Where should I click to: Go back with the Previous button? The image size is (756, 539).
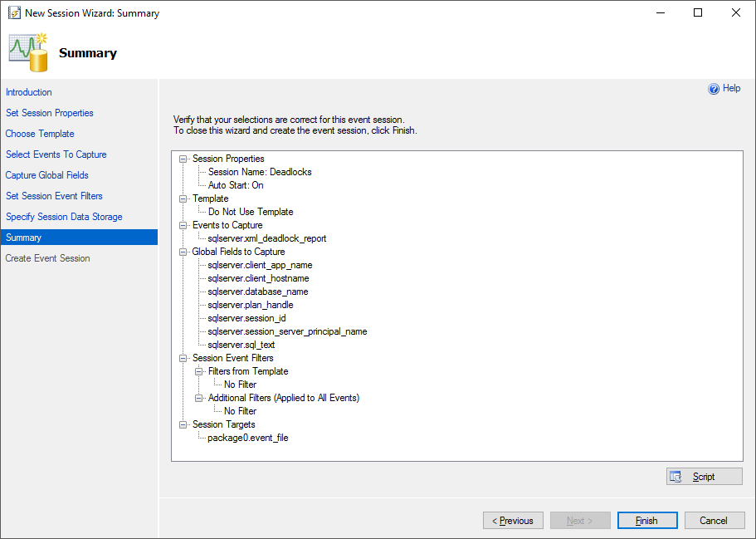513,521
